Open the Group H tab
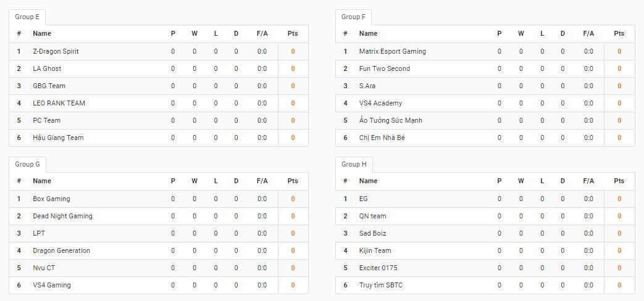This screenshot has width=644, height=301. coord(354,164)
